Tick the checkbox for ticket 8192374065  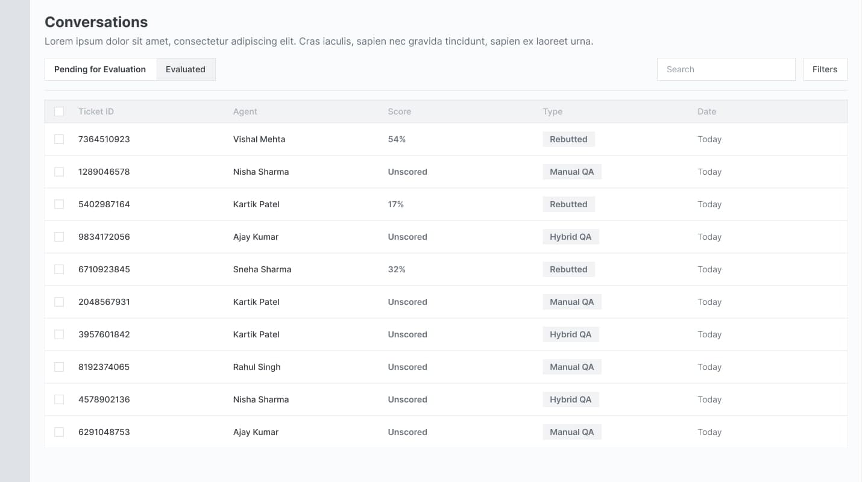tap(59, 367)
